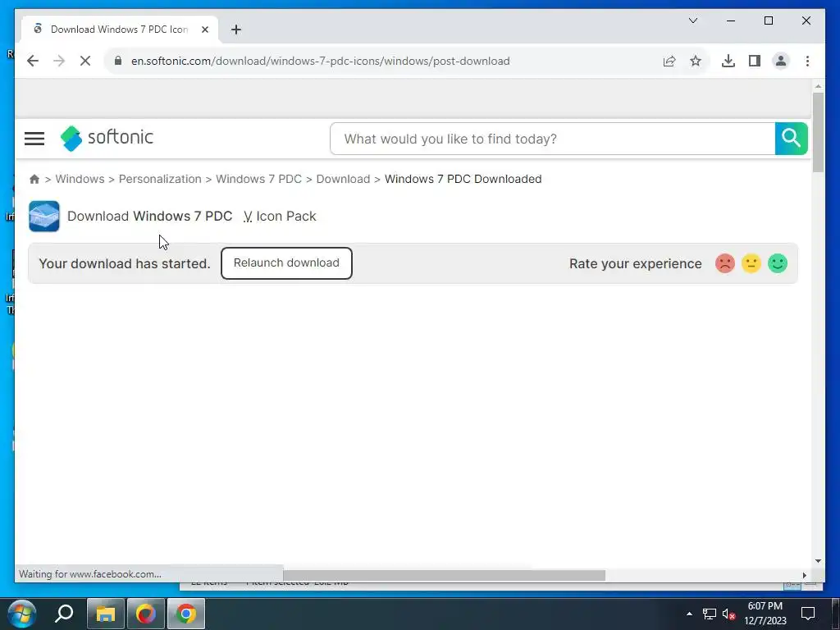
Task: Switch to Chrome in taskbar
Action: (x=186, y=614)
